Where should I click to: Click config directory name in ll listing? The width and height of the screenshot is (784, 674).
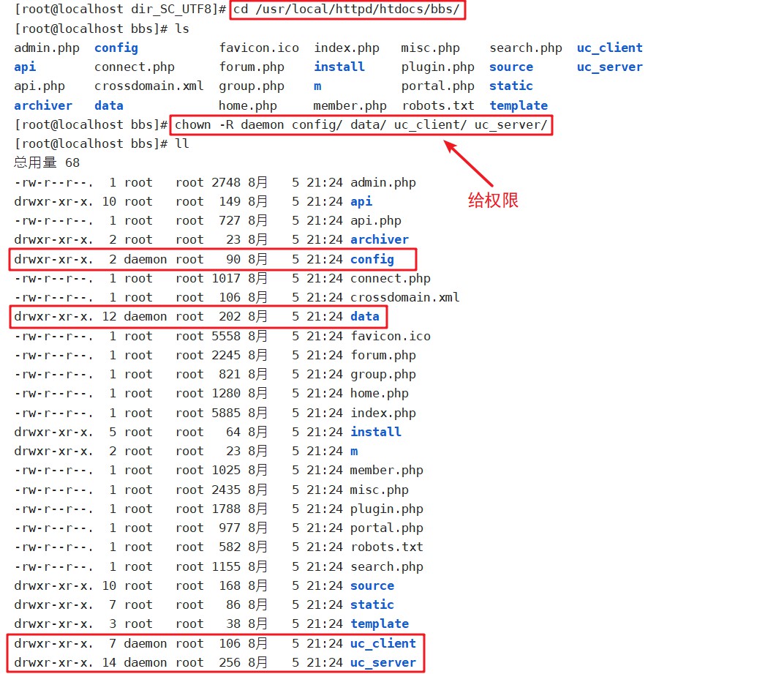(372, 259)
